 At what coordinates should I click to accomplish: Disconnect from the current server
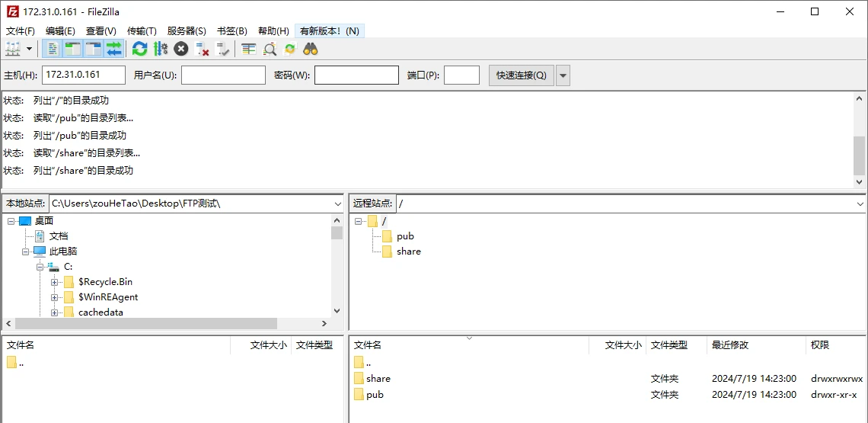coord(202,50)
